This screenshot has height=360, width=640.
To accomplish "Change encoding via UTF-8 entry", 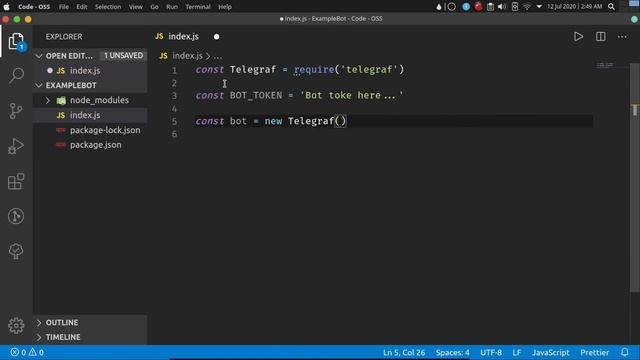I will (x=491, y=352).
